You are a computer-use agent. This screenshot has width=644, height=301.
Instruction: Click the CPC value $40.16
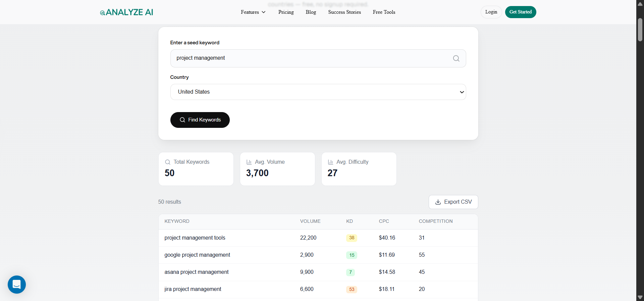[387, 238]
